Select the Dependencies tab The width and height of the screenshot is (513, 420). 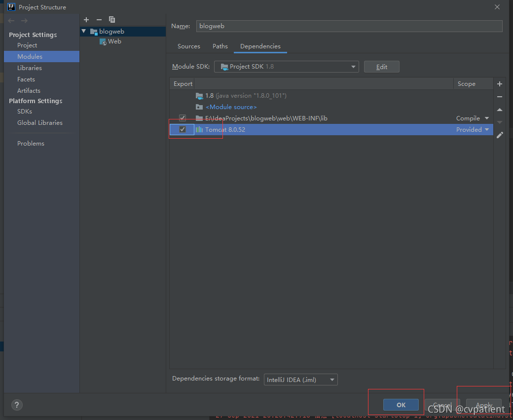(260, 46)
